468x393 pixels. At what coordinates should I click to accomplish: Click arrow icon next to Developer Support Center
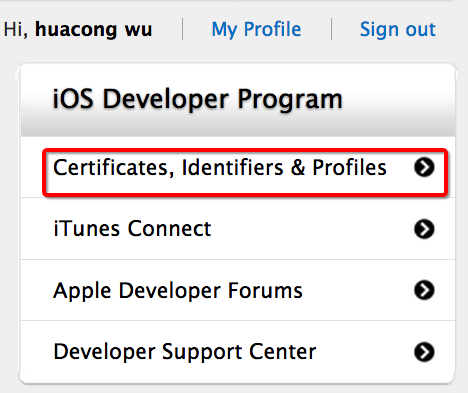(424, 352)
